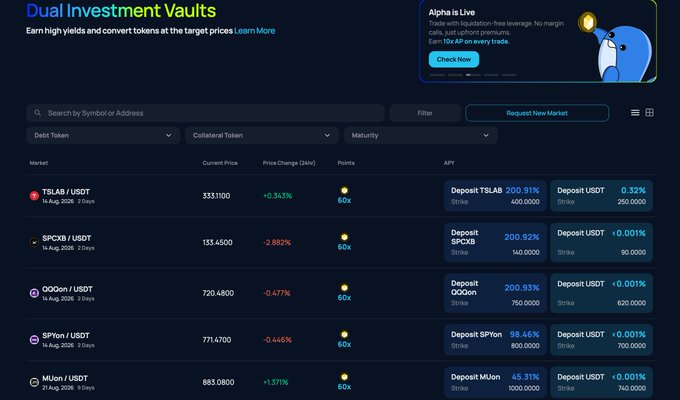Select Deposit USDT card with strike 90.0000
Image resolution: width=680 pixels, height=400 pixels.
click(x=602, y=243)
